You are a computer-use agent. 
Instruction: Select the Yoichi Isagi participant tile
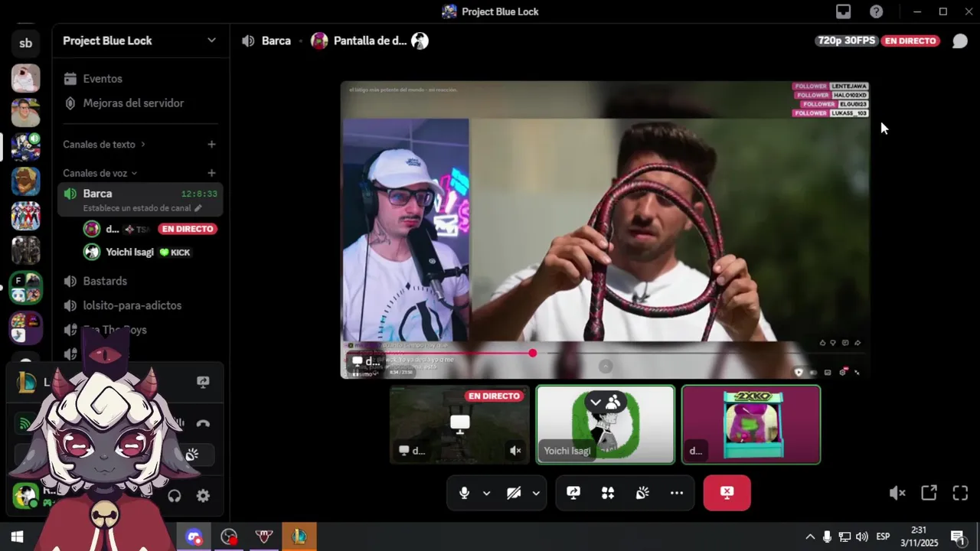coord(606,425)
